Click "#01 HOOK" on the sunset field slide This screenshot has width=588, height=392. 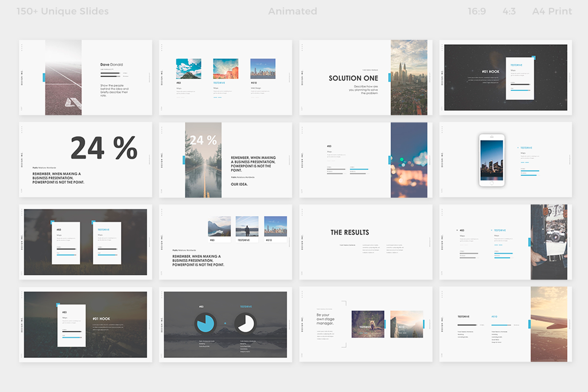click(101, 319)
